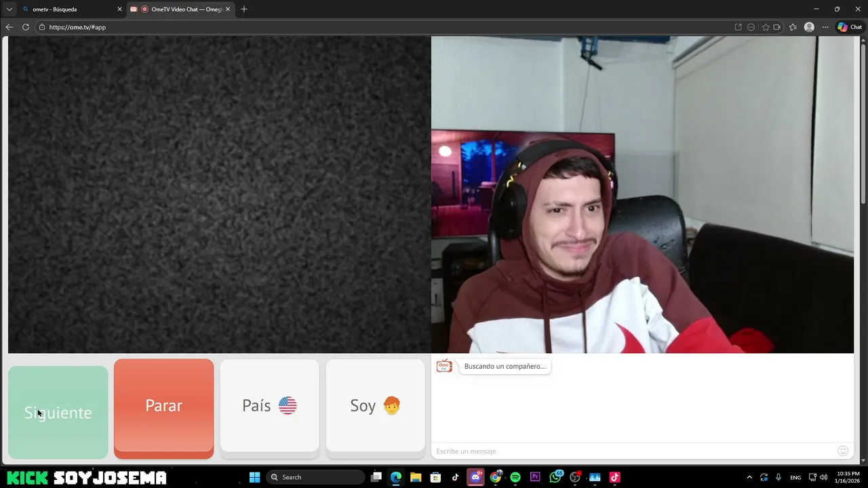Open Copilot Chat sidebar

point(850,27)
